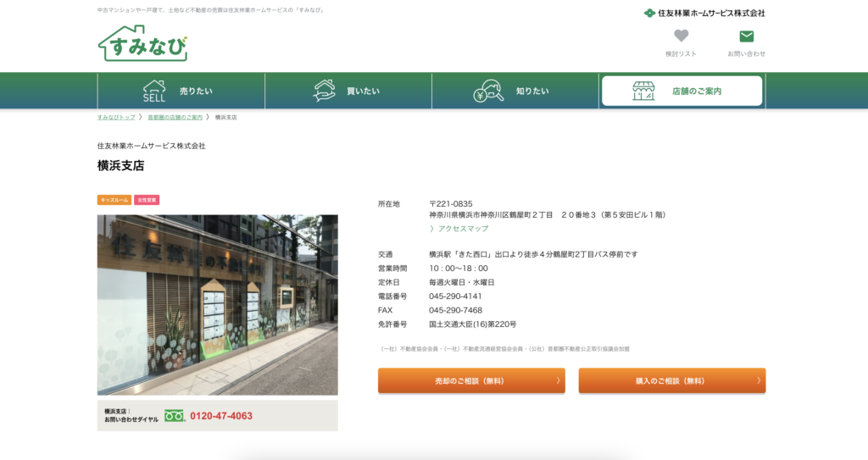Open the 売りたい menu item
This screenshot has height=460, width=868.
[196, 91]
